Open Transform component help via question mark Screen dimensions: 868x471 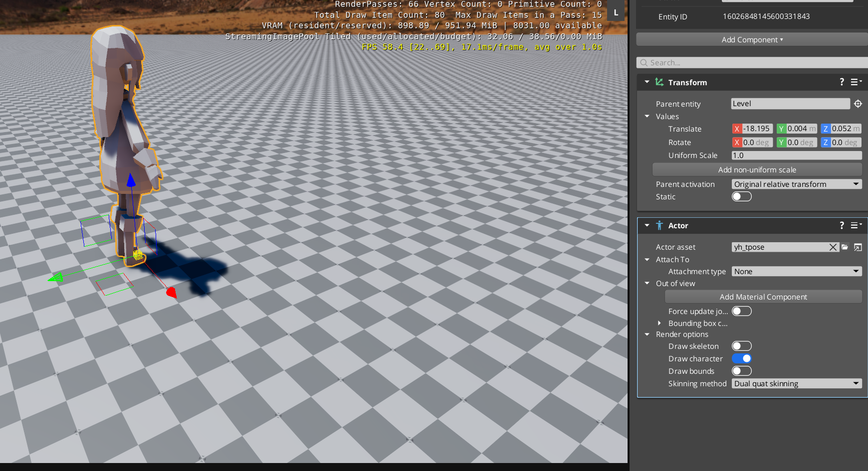pos(842,82)
